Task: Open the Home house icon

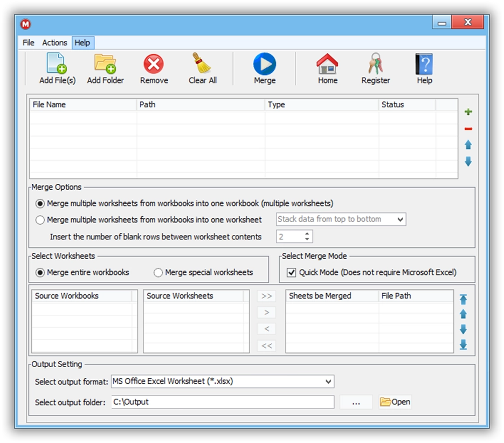Action: pyautogui.click(x=327, y=64)
